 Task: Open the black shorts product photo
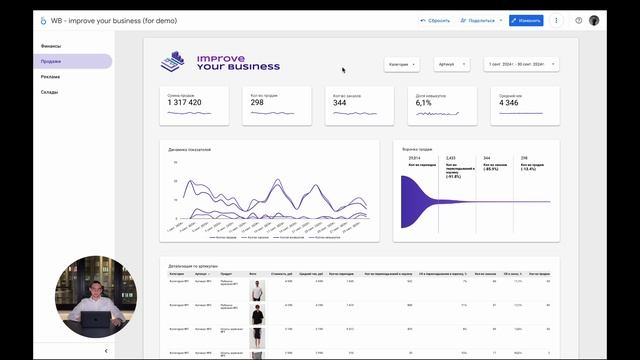257,338
